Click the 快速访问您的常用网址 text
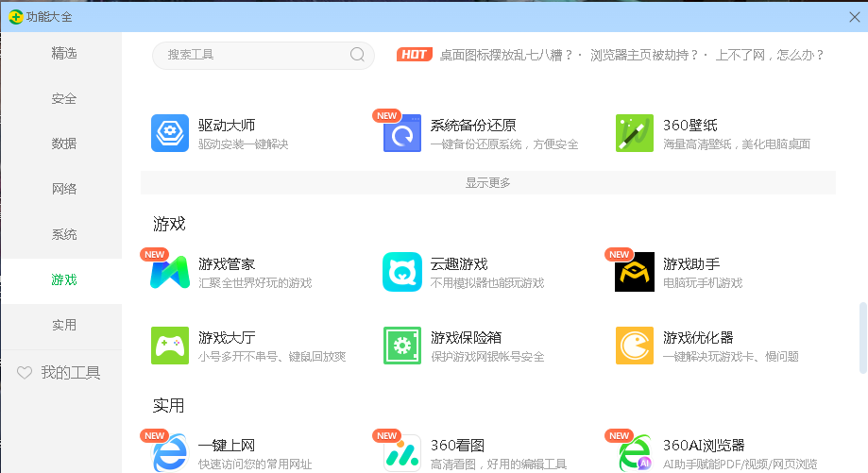Image resolution: width=868 pixels, height=473 pixels. click(255, 465)
